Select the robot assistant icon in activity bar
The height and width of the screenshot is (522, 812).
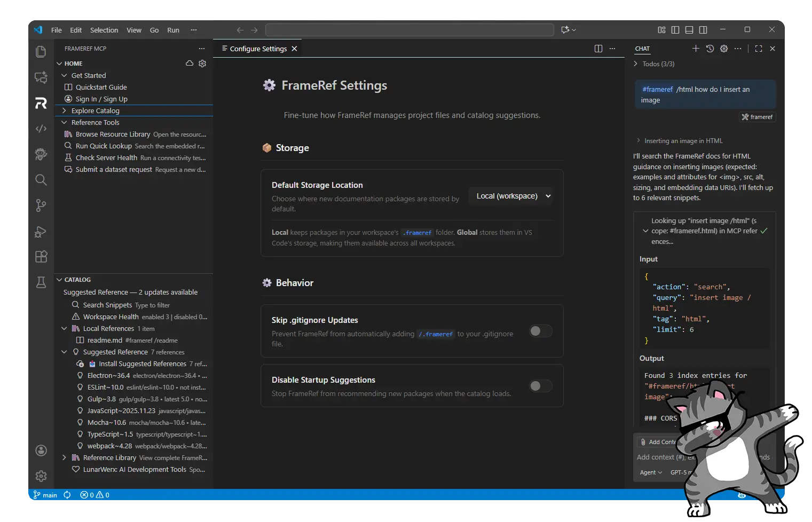[41, 154]
